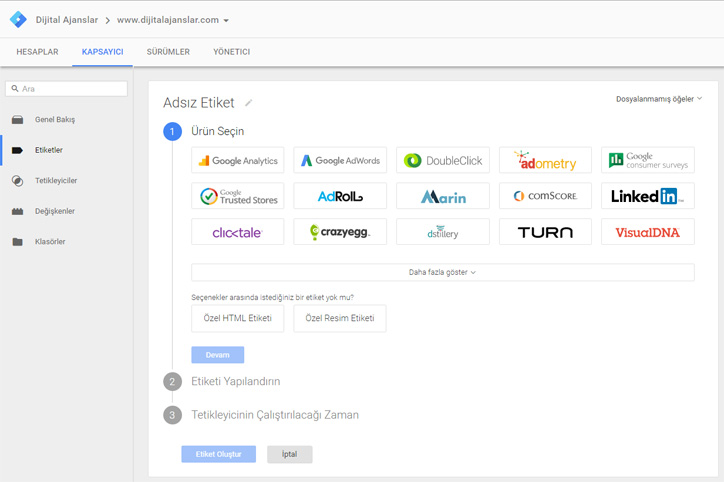
Task: Choose the Crazy Egg product tile
Action: pyautogui.click(x=340, y=232)
